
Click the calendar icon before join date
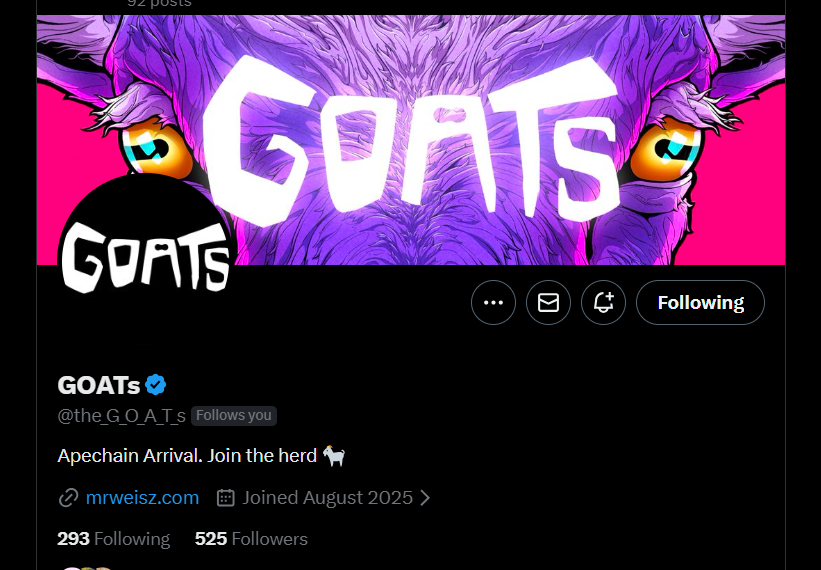point(226,497)
